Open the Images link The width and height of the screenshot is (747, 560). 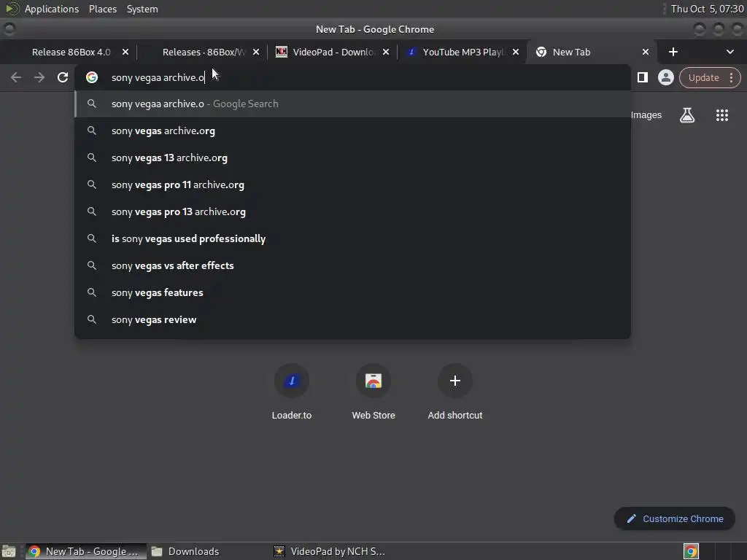click(x=646, y=115)
